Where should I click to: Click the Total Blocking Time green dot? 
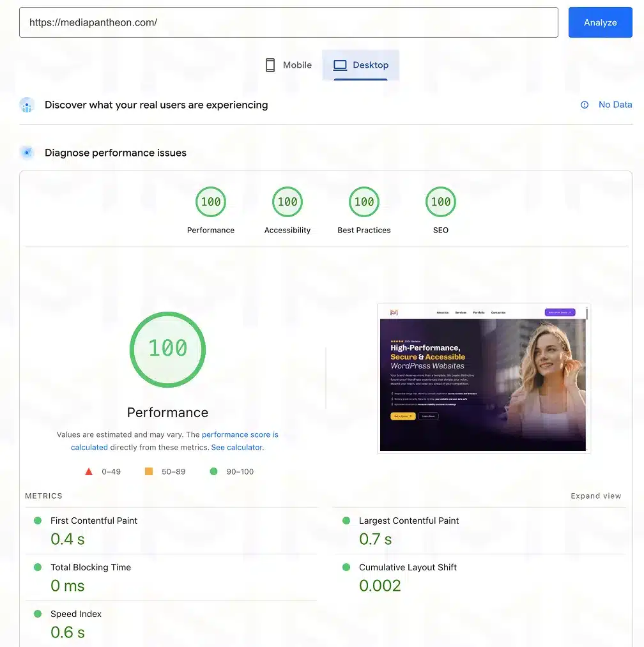tap(38, 567)
